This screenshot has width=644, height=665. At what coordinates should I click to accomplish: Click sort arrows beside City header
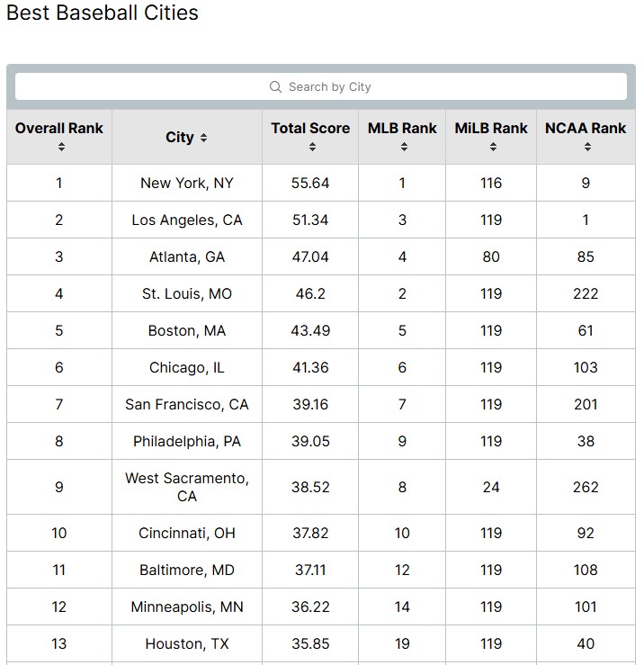click(x=204, y=138)
